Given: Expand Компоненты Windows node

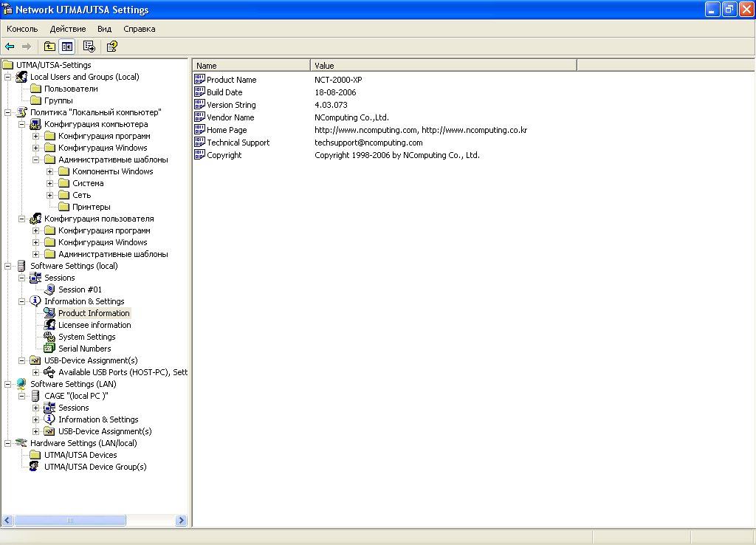Looking at the screenshot, I should (x=49, y=172).
